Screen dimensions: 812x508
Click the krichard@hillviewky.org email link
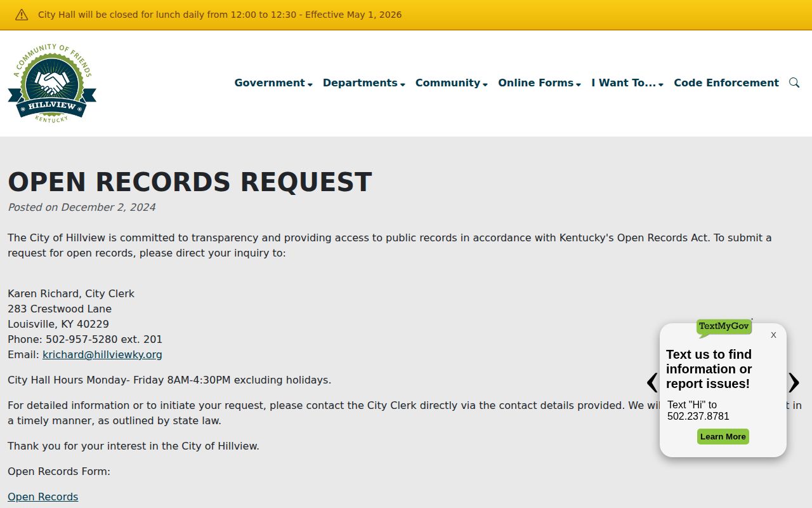pos(102,354)
